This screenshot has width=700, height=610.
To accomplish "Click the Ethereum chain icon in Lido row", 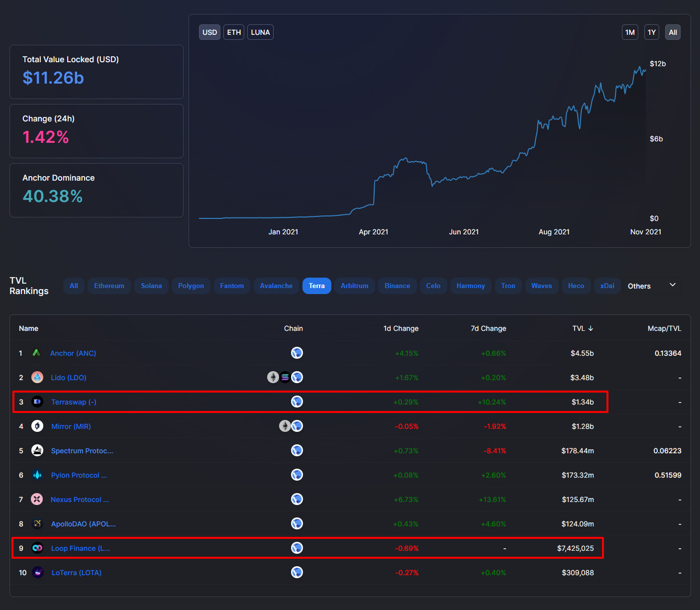I will (x=273, y=377).
